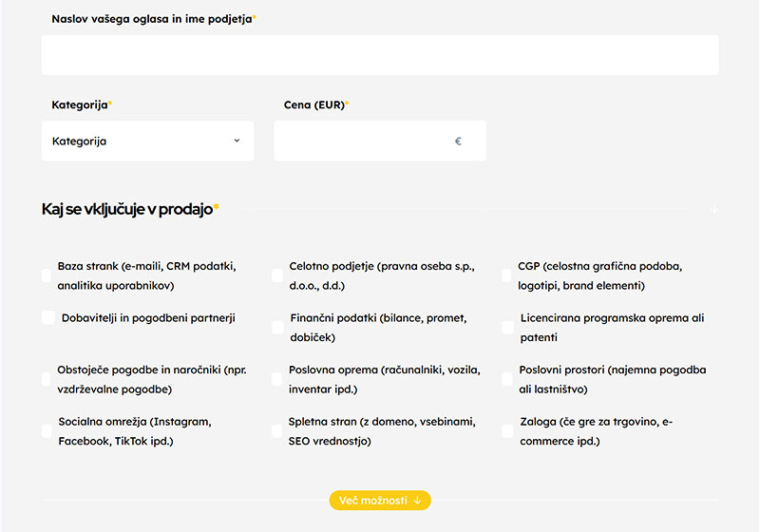Select 'Poslovni prostori' checkbox
Viewport: 760px width, 532px height.
point(507,379)
